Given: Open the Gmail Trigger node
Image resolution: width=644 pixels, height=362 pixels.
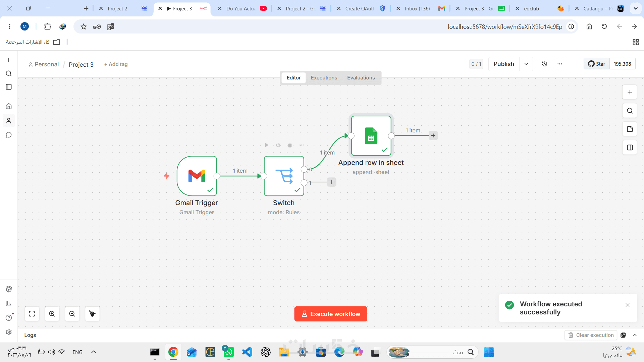Looking at the screenshot, I should (x=197, y=176).
